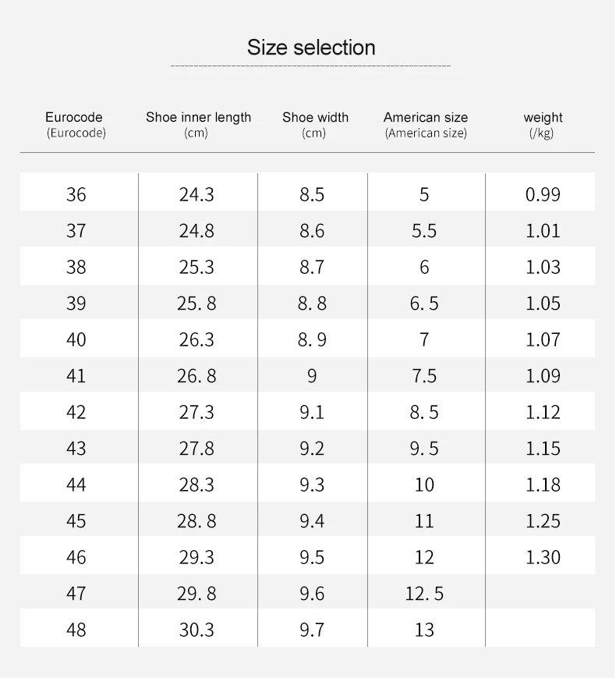Select Eurocode size 36 cell
Screen dimensions: 616x678
pos(76,194)
